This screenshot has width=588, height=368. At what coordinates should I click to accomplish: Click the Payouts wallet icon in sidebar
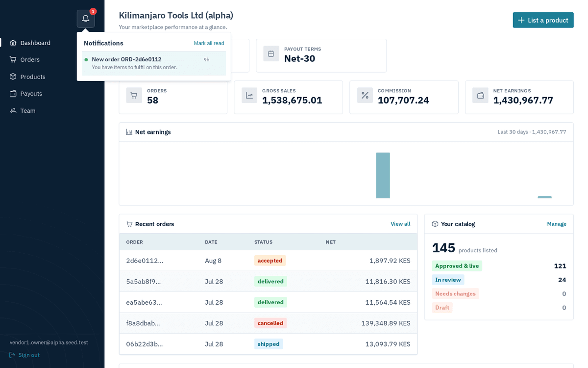click(13, 93)
